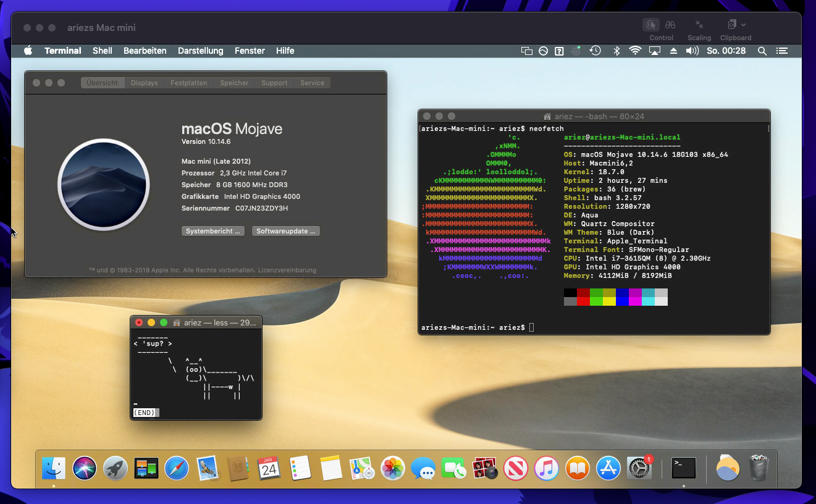Viewport: 816px width, 504px height.
Task: Open the Apple menu
Action: click(x=28, y=51)
